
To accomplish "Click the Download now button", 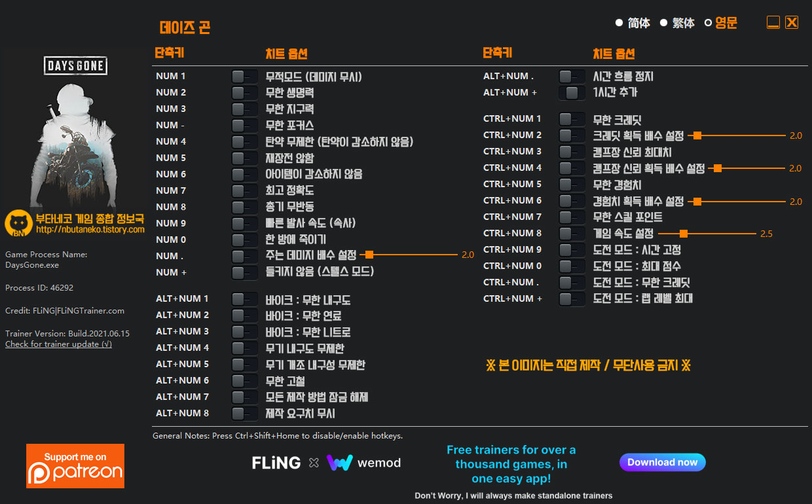I will [x=663, y=462].
